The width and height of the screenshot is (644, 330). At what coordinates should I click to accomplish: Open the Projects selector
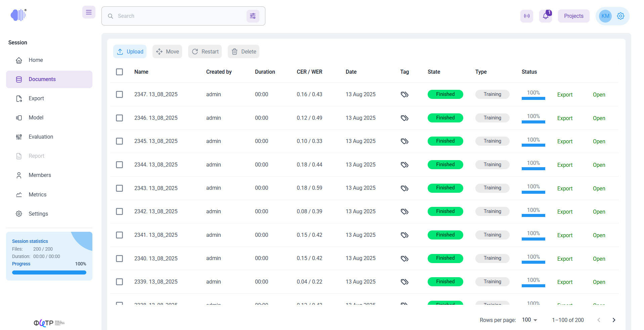[573, 16]
